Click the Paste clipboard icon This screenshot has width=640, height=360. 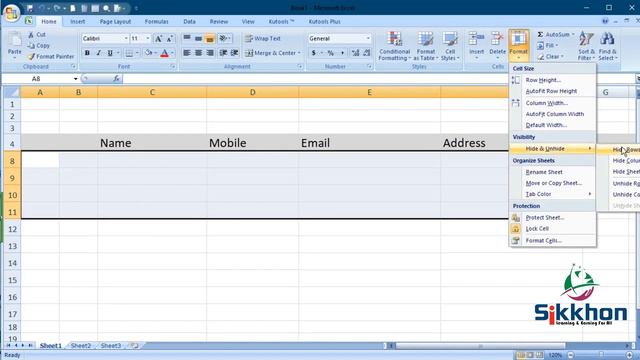tap(15, 40)
